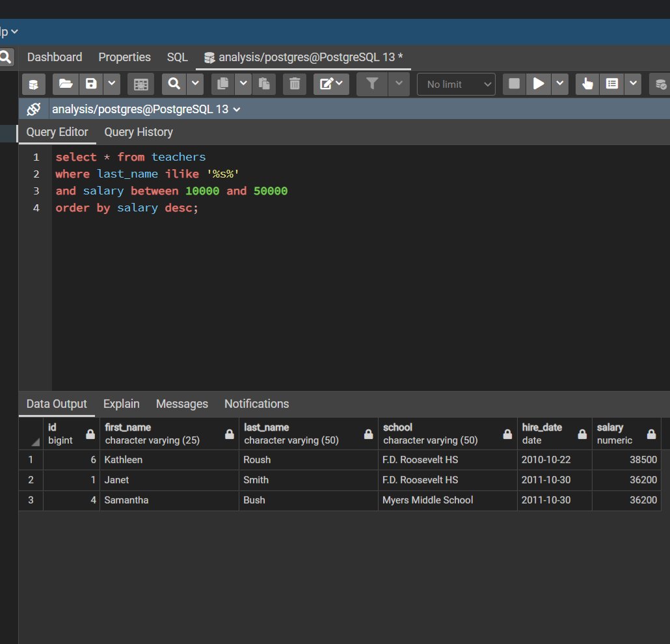Click the lock icon on id column
The image size is (670, 644).
click(90, 434)
